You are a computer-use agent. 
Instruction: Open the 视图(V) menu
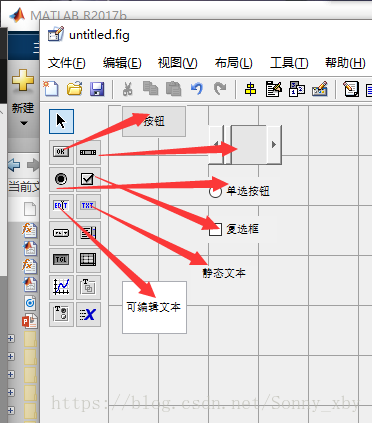point(178,63)
